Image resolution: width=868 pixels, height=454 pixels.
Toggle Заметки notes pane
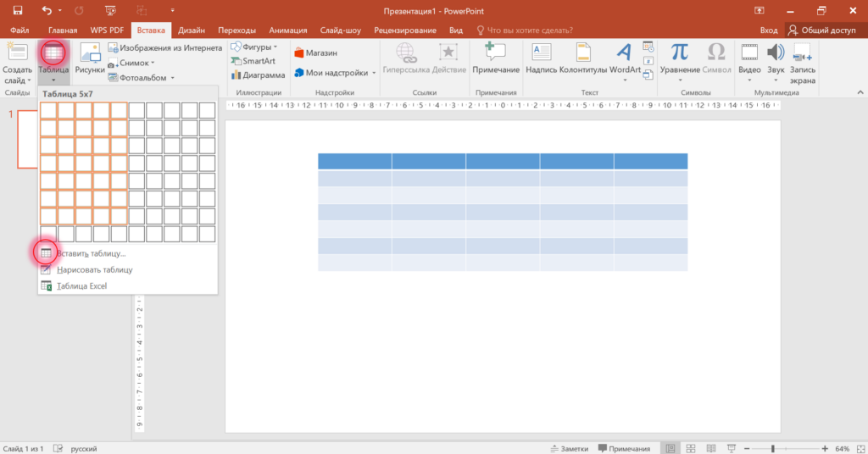click(x=569, y=448)
